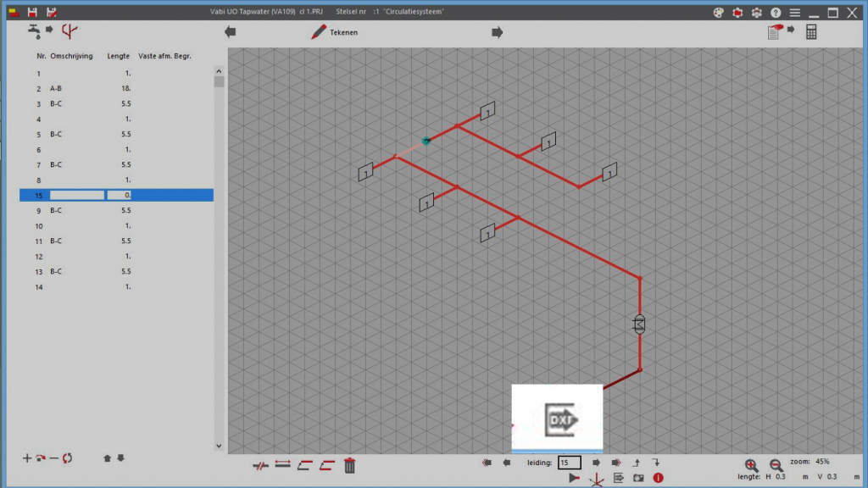The height and width of the screenshot is (488, 868).
Task: Select row 7 B-C in list
Action: pos(116,164)
